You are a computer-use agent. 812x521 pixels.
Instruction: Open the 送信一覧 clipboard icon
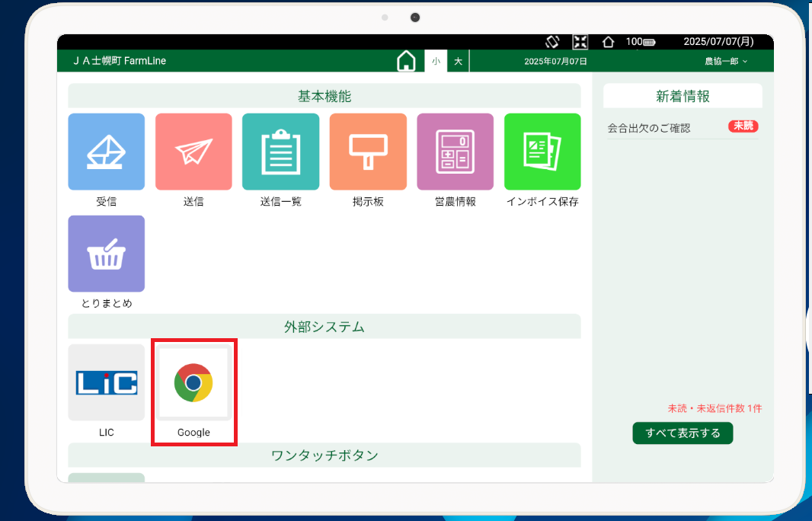280,152
